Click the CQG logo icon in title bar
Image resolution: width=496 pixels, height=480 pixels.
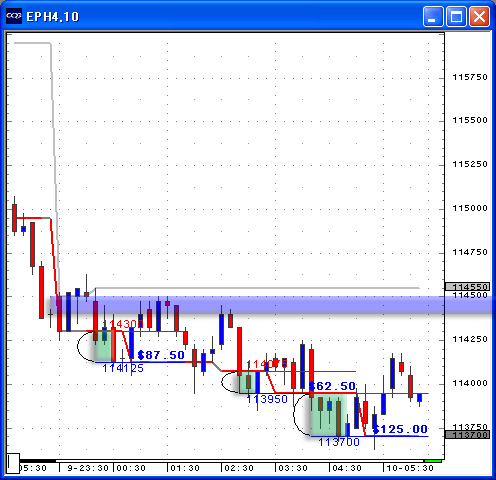pos(14,16)
